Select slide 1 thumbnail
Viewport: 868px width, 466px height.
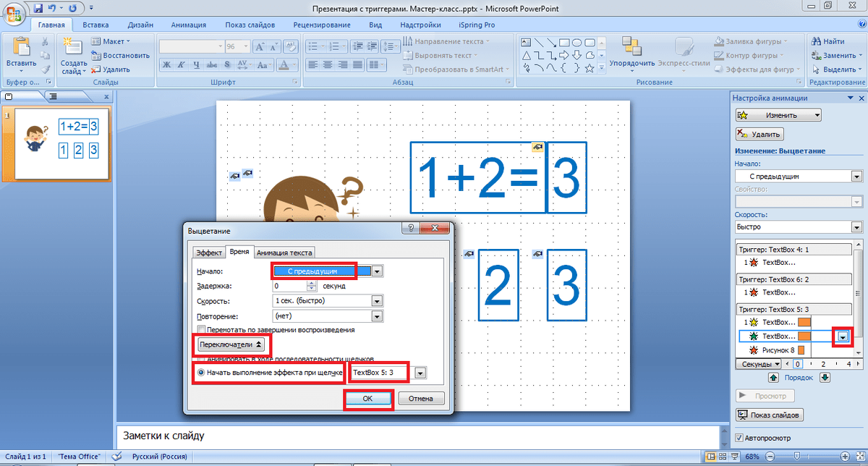61,144
